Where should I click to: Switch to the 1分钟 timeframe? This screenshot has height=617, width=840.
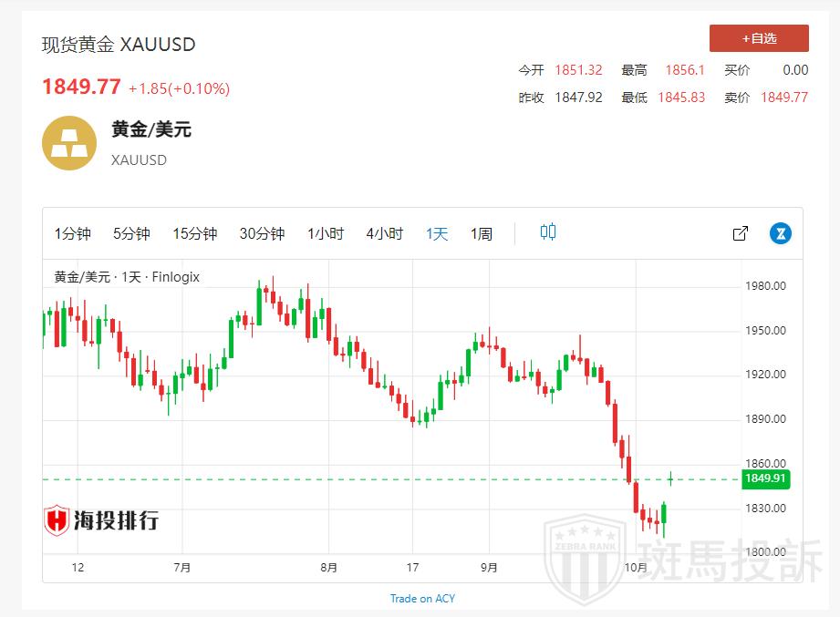point(73,233)
